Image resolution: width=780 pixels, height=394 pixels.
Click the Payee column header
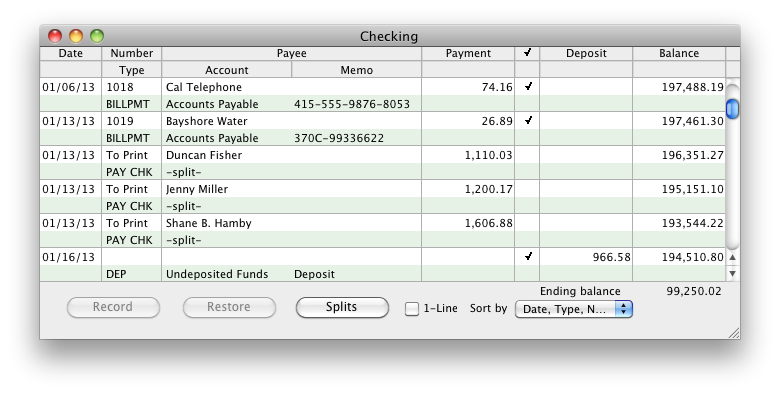tap(292, 53)
